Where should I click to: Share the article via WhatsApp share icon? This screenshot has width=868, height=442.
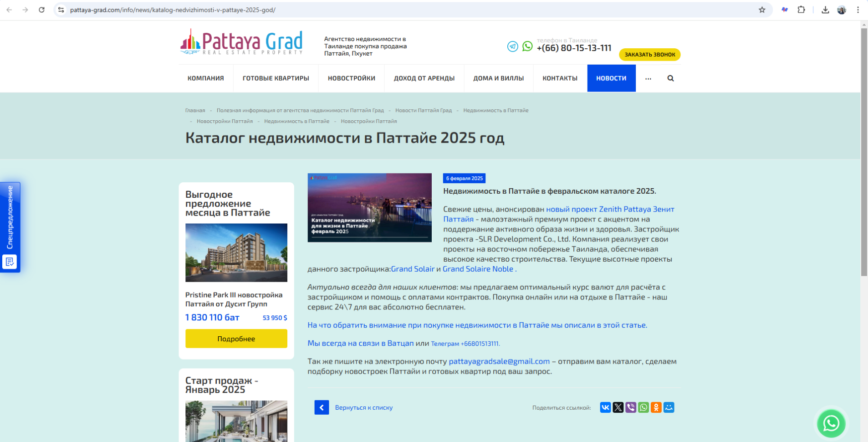[643, 407]
